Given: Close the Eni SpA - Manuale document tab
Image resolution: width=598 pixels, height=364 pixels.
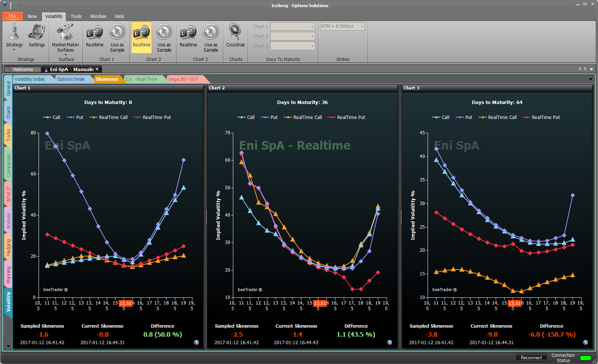Looking at the screenshot, I should [x=97, y=69].
